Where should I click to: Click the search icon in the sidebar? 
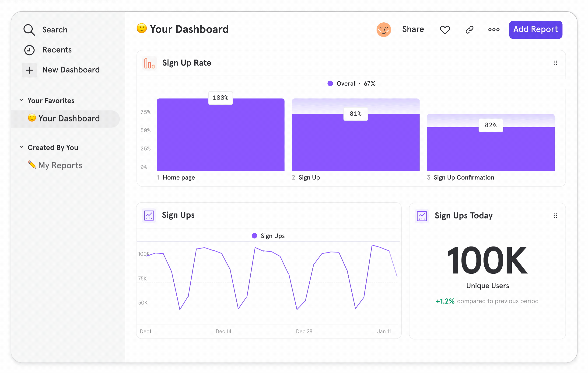(29, 29)
